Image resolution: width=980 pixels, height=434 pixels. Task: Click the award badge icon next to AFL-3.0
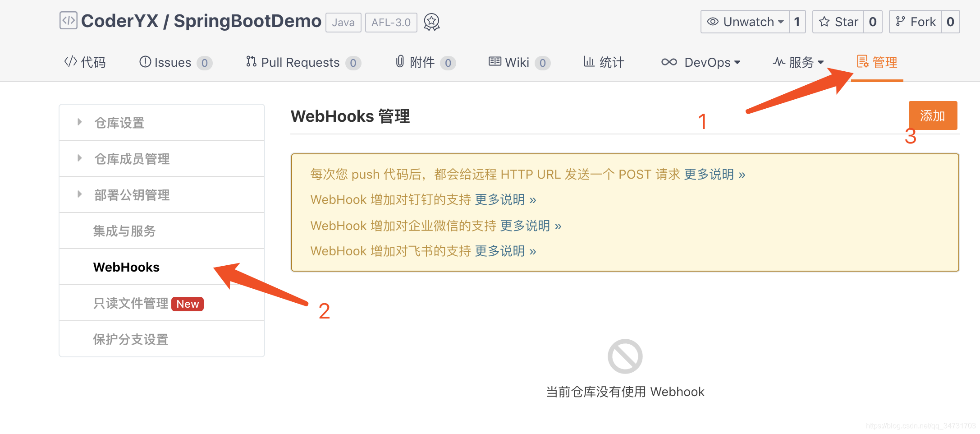(432, 22)
